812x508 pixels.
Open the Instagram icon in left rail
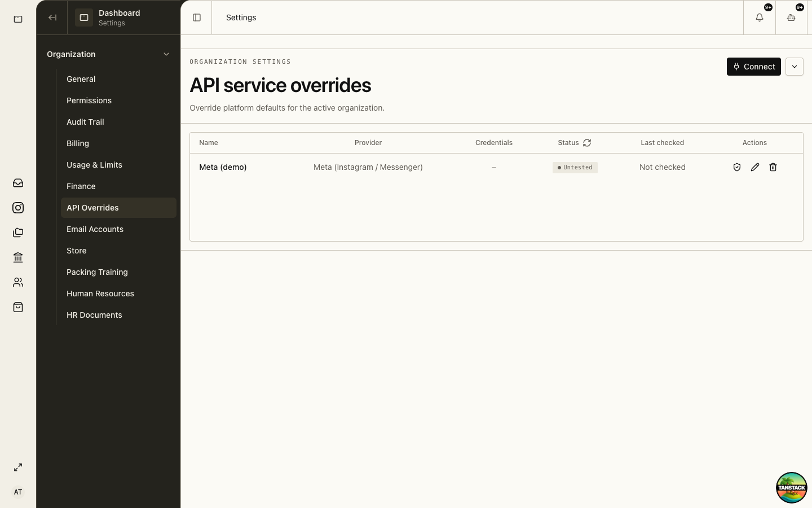18,208
